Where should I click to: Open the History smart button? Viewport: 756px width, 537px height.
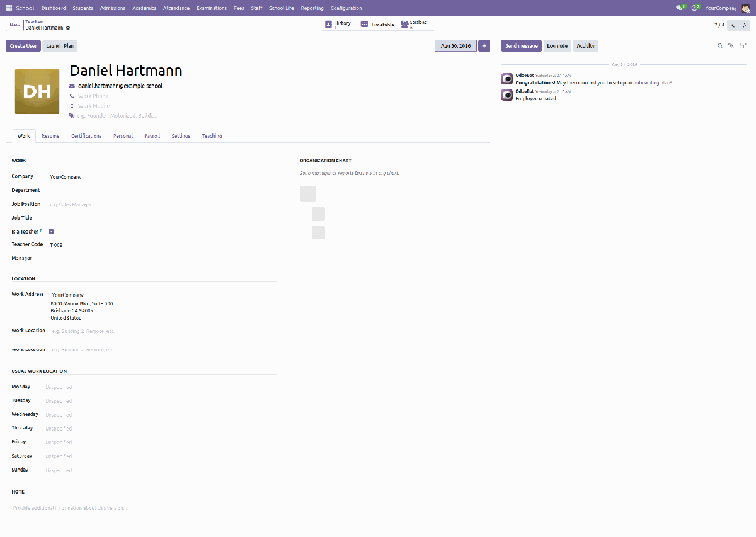pyautogui.click(x=340, y=25)
